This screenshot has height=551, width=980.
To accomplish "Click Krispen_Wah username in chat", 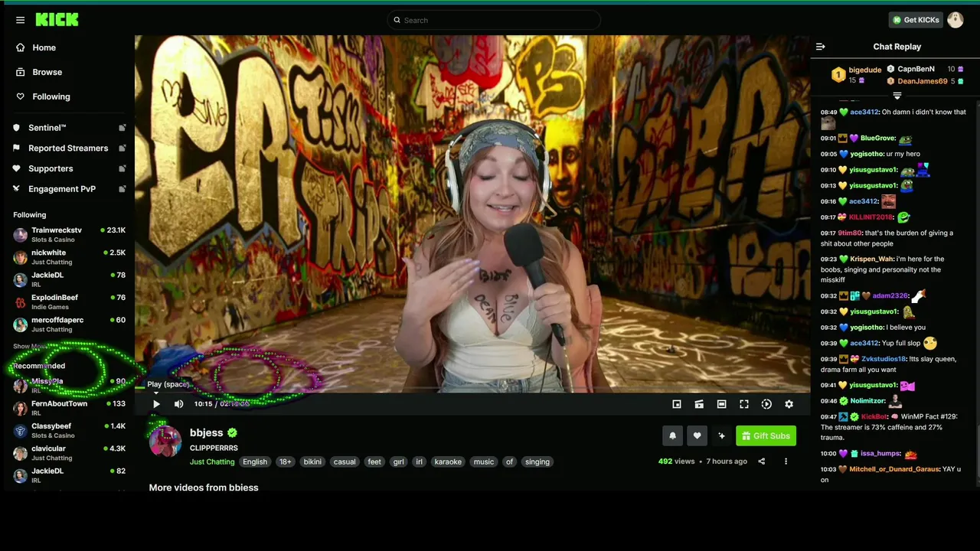I will click(x=871, y=259).
